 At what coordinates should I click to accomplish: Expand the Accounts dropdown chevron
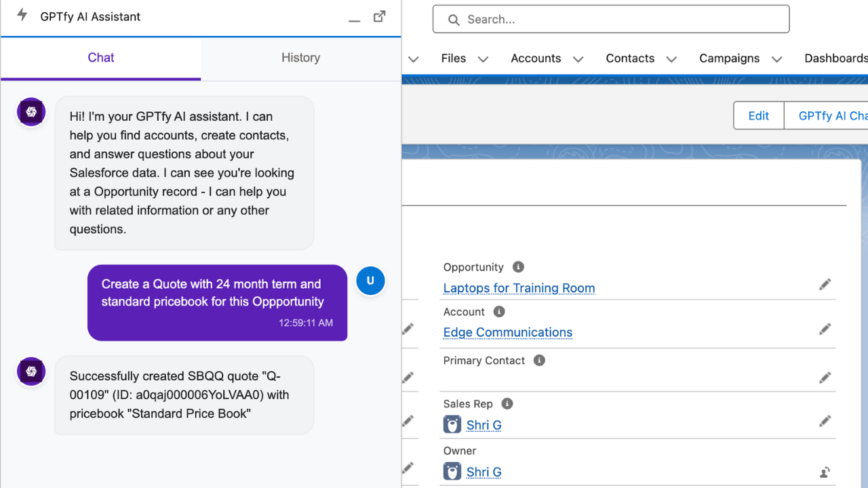578,59
